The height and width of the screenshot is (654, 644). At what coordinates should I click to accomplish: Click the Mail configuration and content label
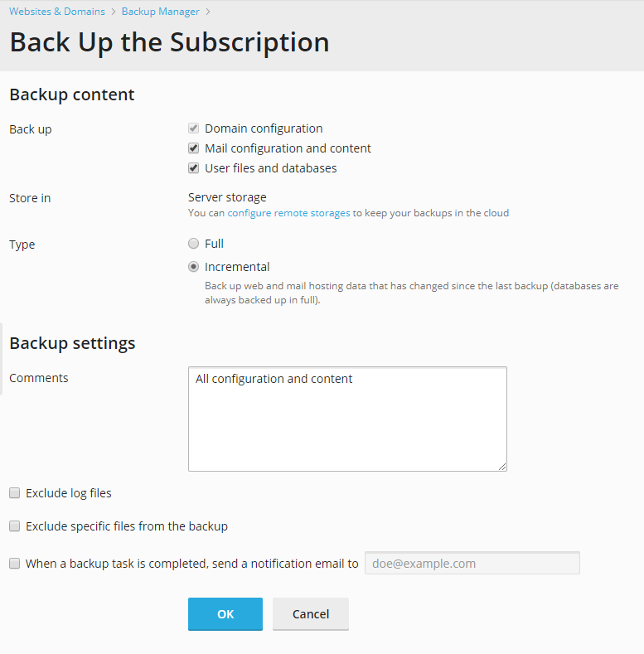click(288, 148)
